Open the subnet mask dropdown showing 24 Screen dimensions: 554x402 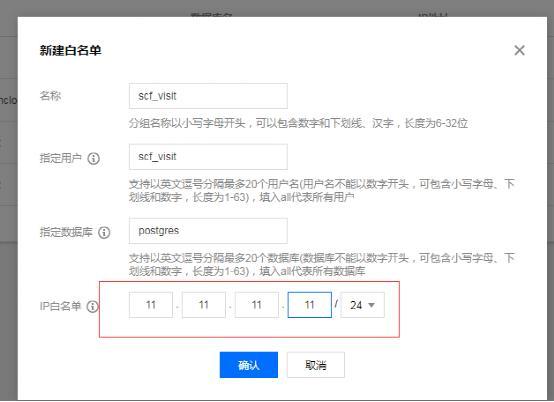[x=363, y=305]
